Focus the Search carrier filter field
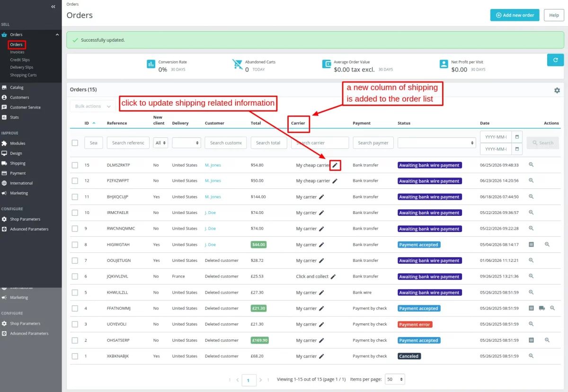This screenshot has height=392, width=568. pos(320,143)
